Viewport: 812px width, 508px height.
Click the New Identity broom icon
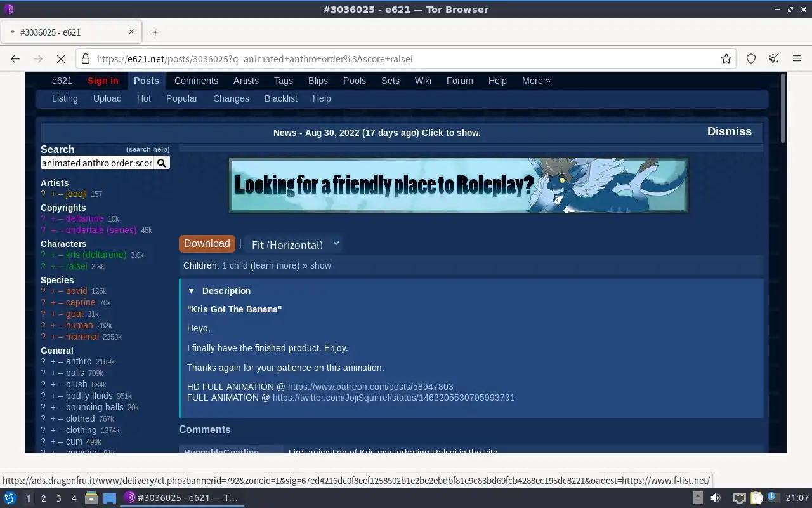click(x=774, y=58)
